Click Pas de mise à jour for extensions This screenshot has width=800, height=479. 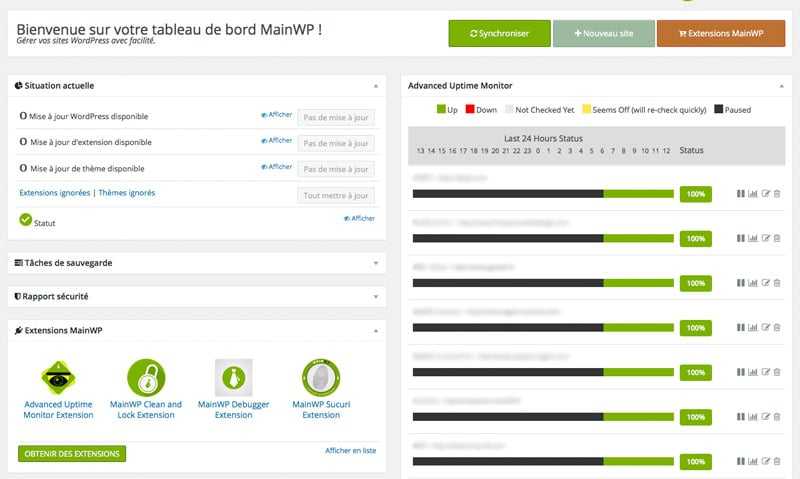[x=336, y=143]
